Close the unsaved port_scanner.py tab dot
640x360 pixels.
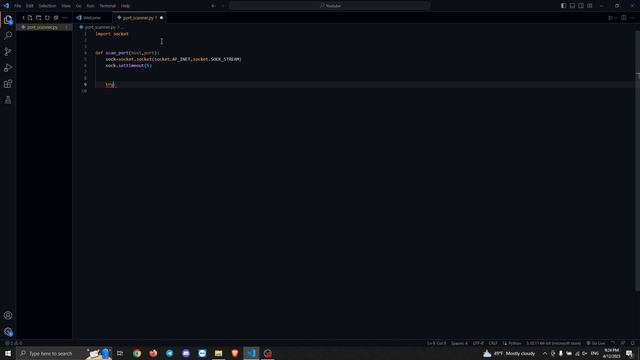coord(161,18)
